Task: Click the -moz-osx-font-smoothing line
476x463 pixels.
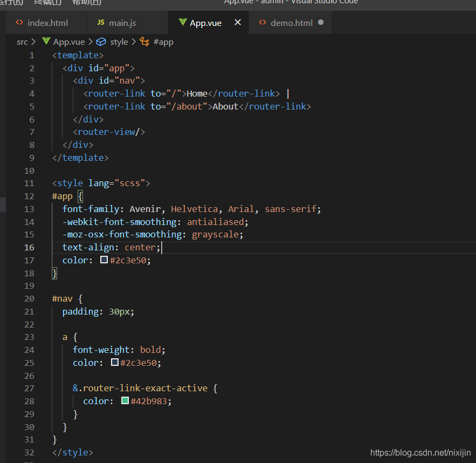Action: 153,235
